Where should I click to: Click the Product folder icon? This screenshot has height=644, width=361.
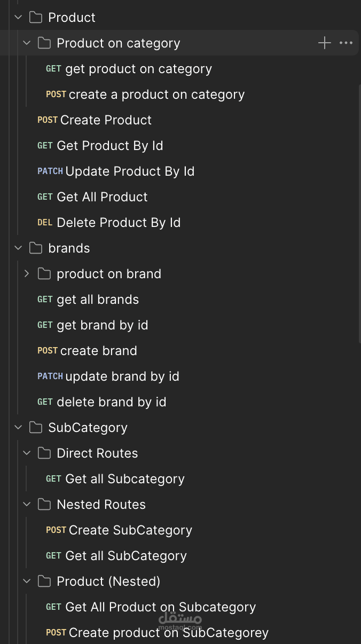click(36, 18)
